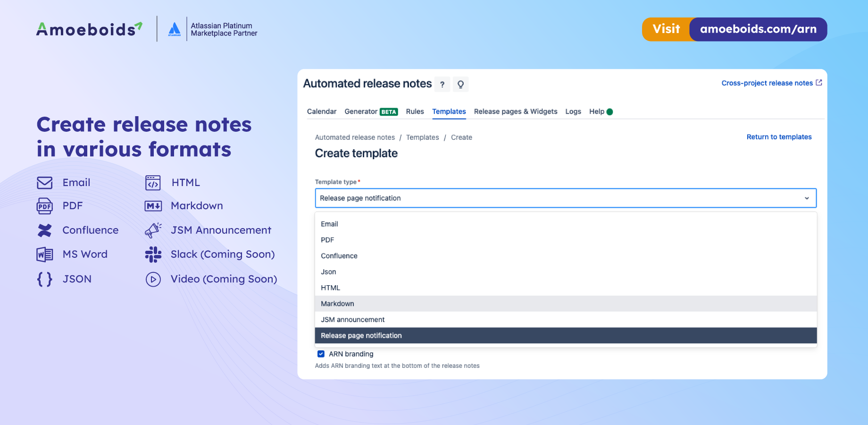Select the Templates tab
The image size is (868, 425).
coord(449,111)
